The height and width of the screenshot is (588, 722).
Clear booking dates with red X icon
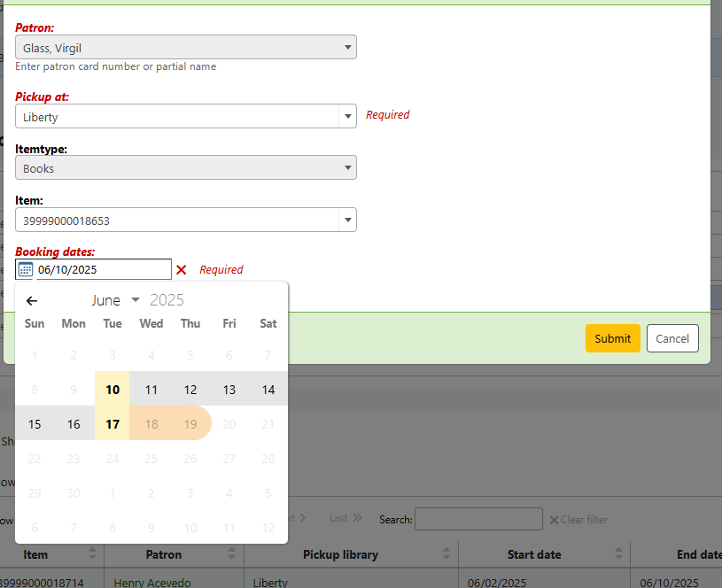182,270
